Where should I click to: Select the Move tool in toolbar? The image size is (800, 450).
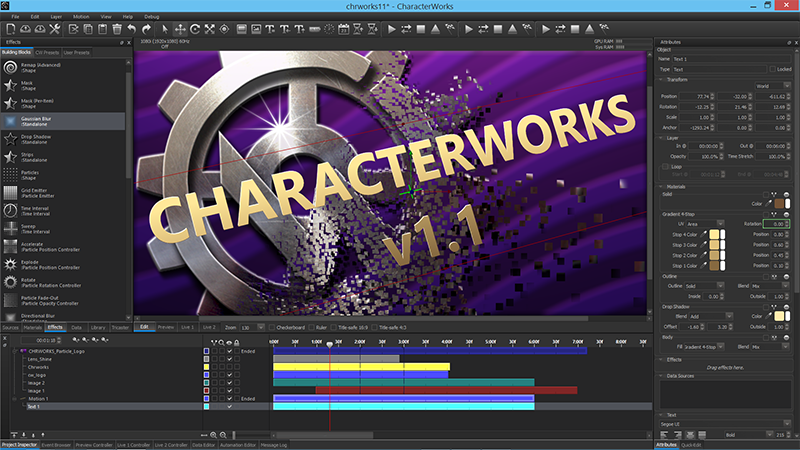click(x=180, y=29)
